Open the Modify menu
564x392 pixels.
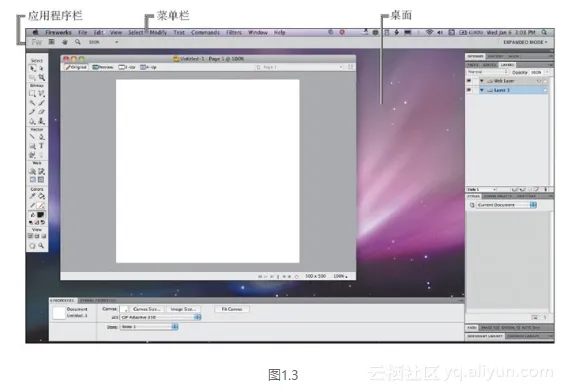(x=158, y=32)
